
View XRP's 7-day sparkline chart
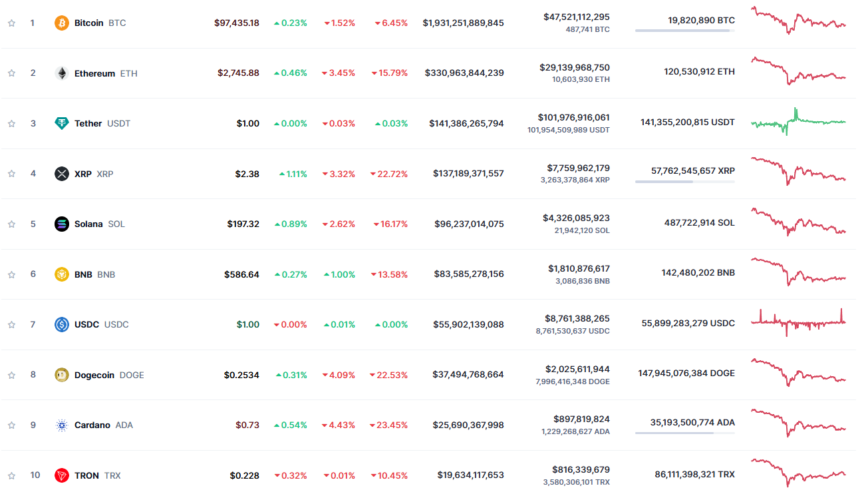[x=798, y=171]
